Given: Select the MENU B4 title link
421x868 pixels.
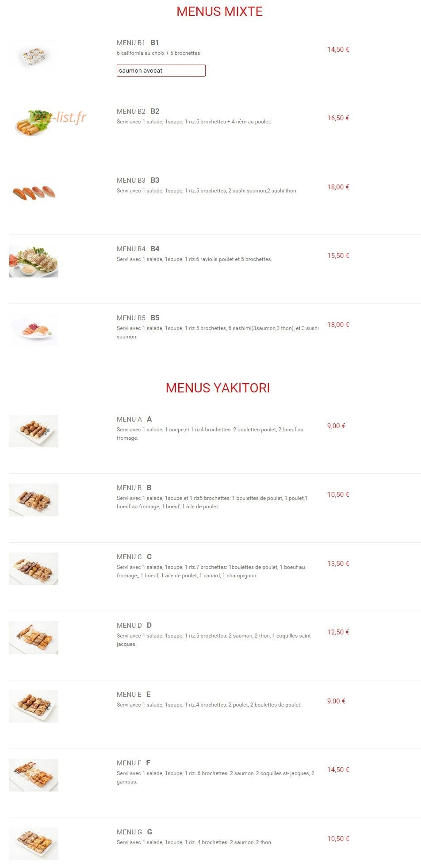Looking at the screenshot, I should (x=138, y=249).
